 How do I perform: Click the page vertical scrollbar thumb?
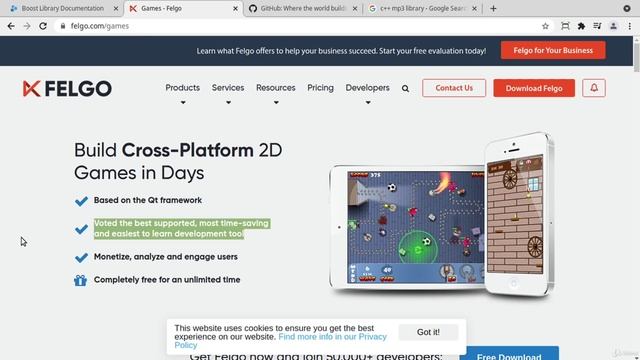(636, 58)
